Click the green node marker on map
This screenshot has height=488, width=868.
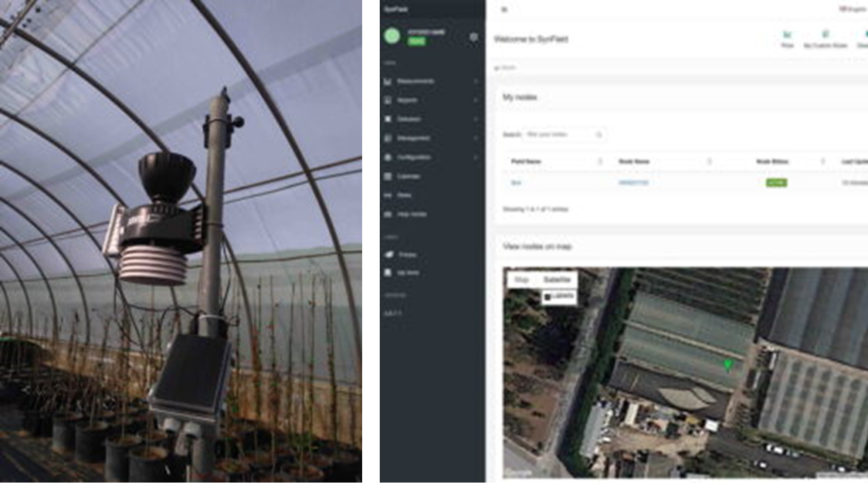tap(727, 364)
